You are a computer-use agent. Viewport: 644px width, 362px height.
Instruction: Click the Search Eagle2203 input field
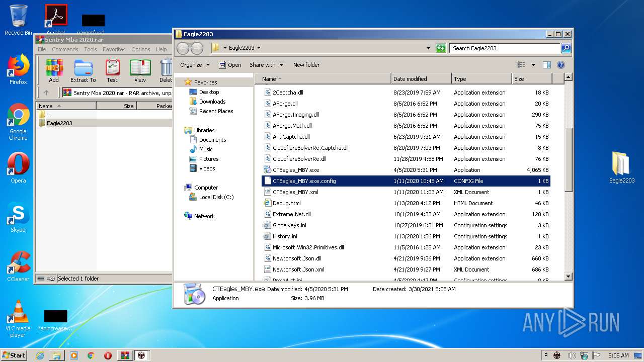tap(505, 48)
